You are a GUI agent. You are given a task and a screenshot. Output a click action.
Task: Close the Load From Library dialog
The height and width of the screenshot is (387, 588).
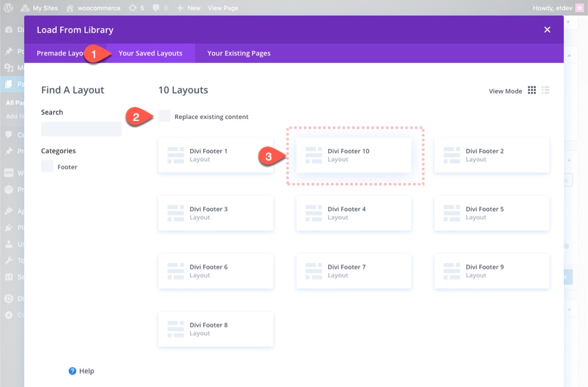pyautogui.click(x=547, y=29)
